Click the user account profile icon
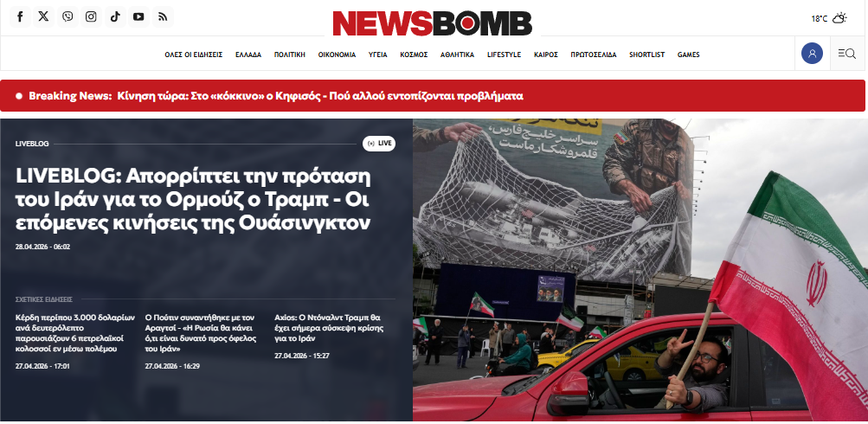Viewport: 868px width, 424px height. (812, 54)
